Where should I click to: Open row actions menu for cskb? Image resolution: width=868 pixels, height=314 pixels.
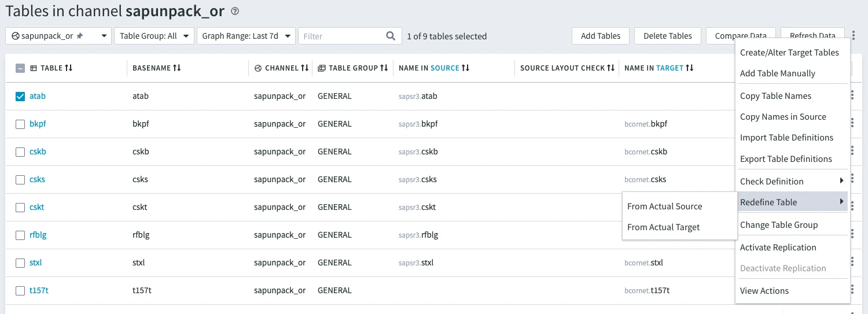[852, 152]
